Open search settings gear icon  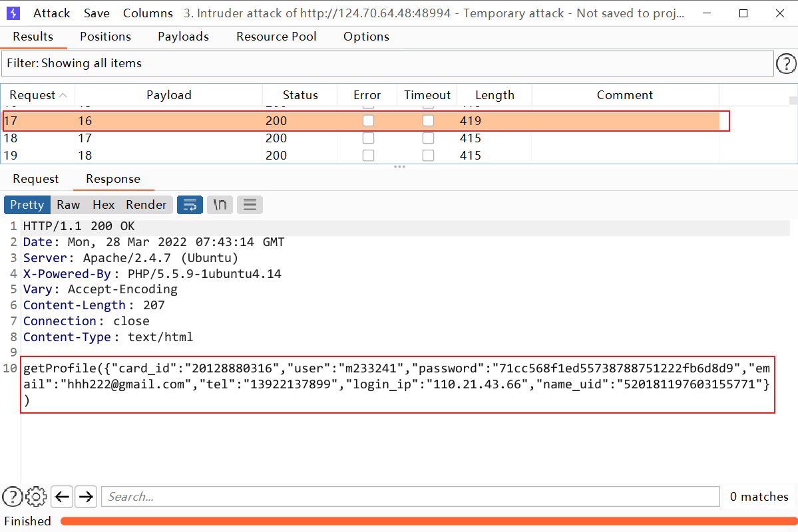36,496
